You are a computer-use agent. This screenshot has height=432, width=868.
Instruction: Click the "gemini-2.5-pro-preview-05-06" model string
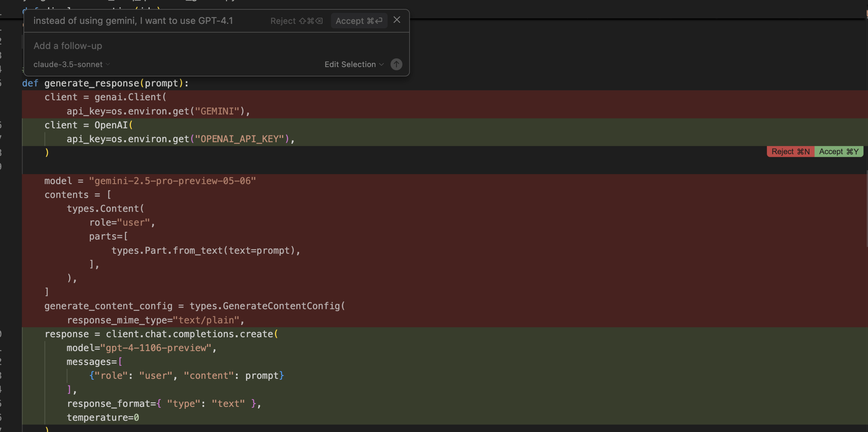click(172, 181)
